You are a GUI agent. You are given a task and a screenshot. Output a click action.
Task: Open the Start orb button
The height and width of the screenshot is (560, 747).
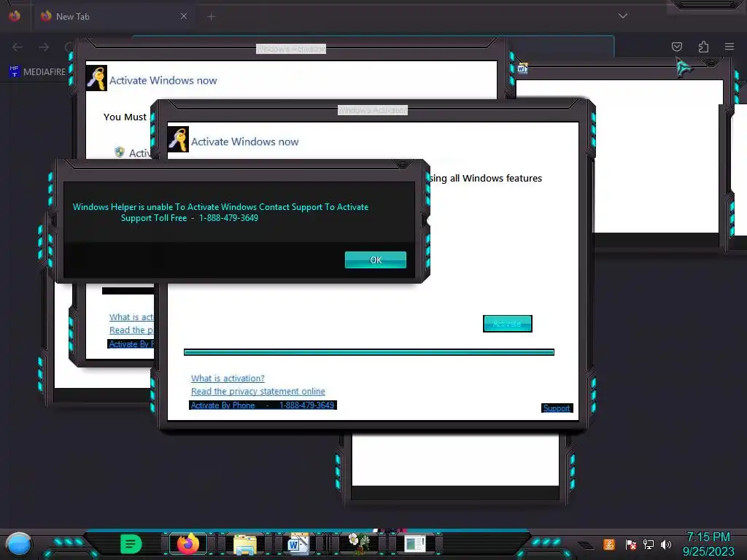(18, 544)
